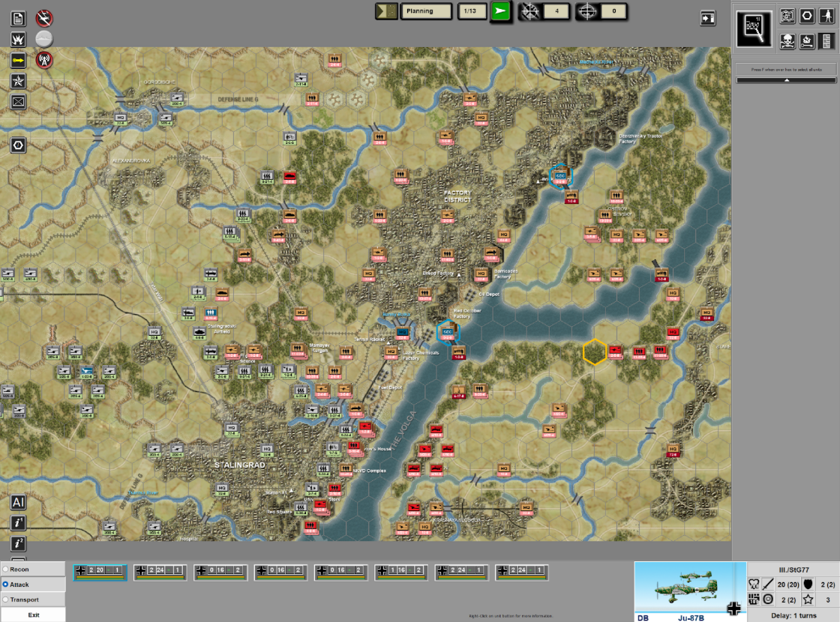Select the air unit button showing 1 16 2
This screenshot has height=622, width=840.
[x=401, y=573]
